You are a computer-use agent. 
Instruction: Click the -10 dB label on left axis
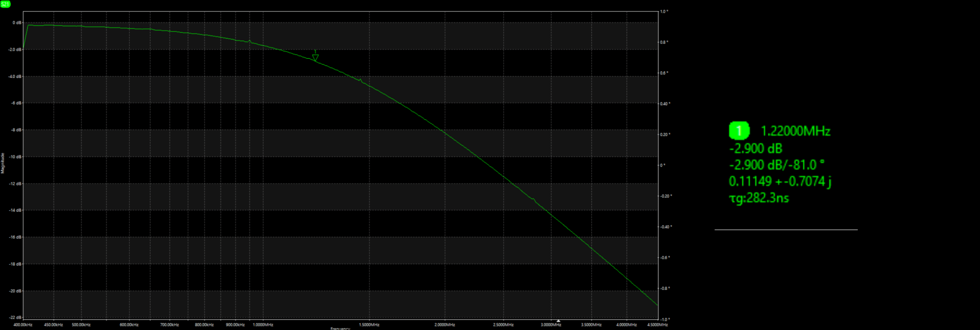[15, 157]
